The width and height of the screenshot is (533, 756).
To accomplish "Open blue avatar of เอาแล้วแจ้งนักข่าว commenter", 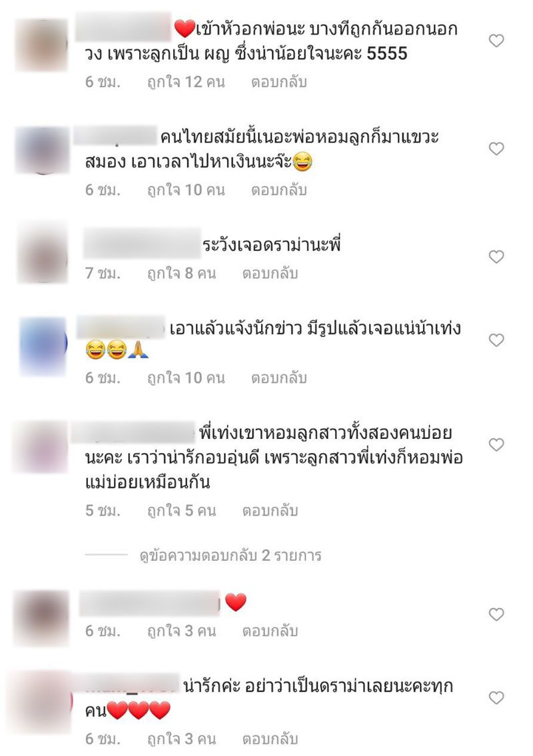I will click(43, 346).
